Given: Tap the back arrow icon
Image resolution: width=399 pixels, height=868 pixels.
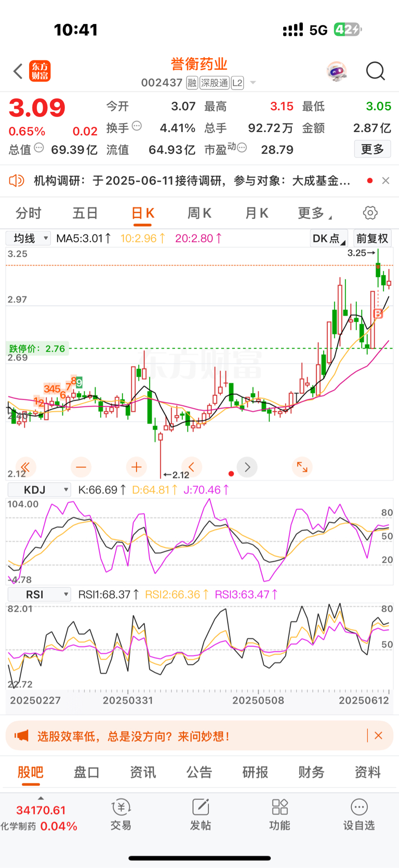Looking at the screenshot, I should point(18,71).
